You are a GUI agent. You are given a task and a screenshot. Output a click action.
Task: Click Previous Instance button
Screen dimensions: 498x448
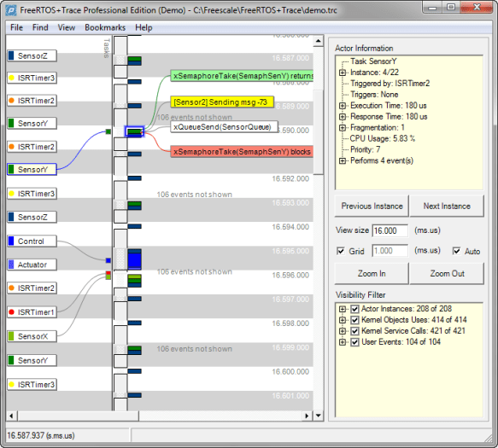[372, 206]
